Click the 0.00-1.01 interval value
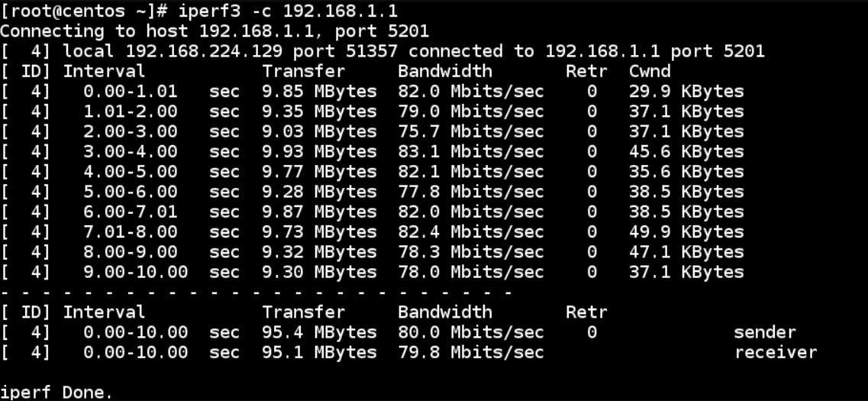868x401 pixels. click(x=131, y=92)
